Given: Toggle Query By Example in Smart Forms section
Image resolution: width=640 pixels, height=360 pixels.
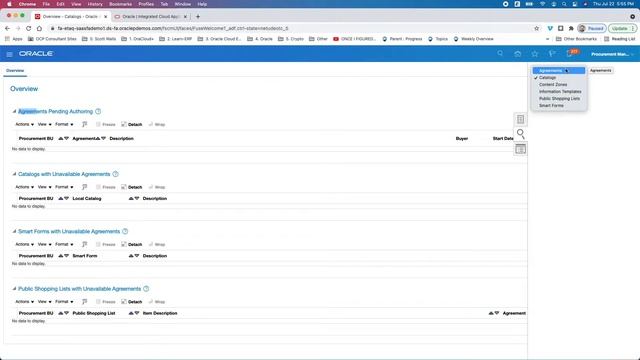Looking at the screenshot, I should coord(84,244).
